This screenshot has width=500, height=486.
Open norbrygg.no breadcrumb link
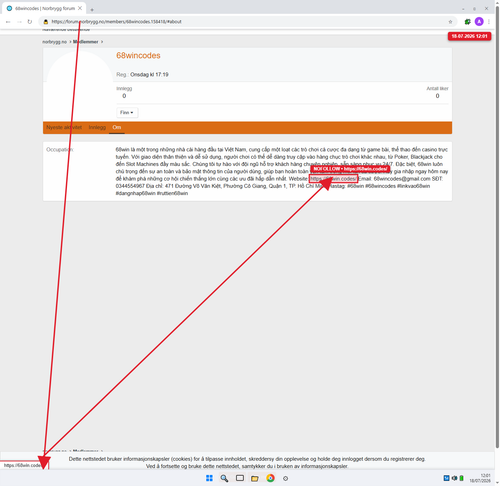pos(55,42)
